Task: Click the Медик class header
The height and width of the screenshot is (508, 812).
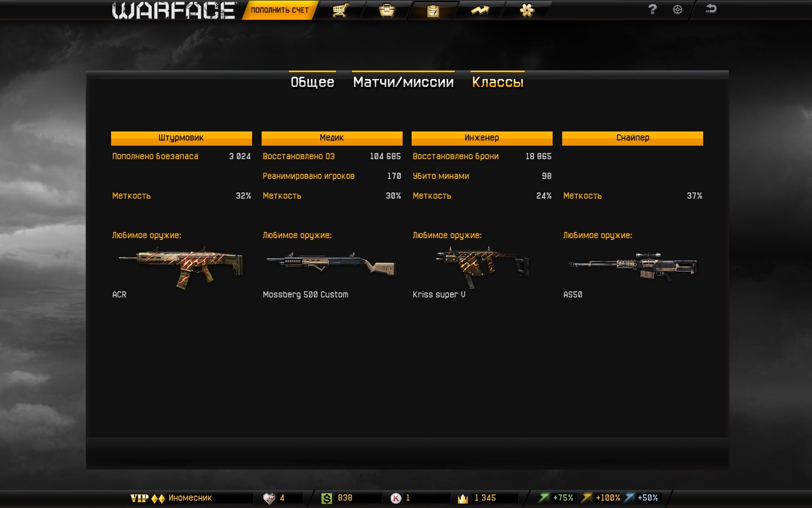Action: coord(332,138)
